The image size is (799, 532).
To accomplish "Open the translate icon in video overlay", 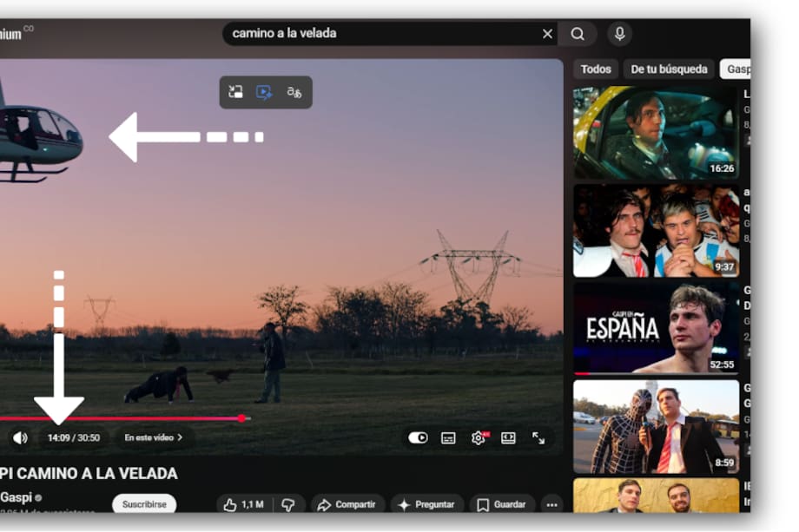I will (x=294, y=92).
